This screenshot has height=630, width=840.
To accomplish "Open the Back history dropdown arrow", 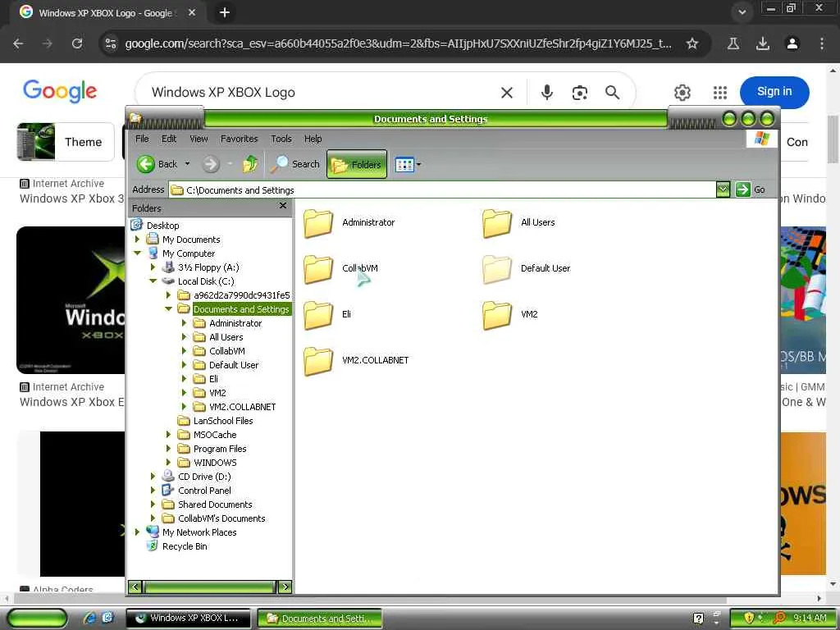I will (187, 164).
